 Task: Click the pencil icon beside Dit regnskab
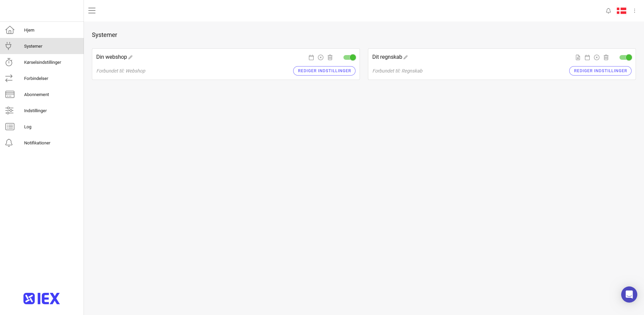tap(406, 57)
